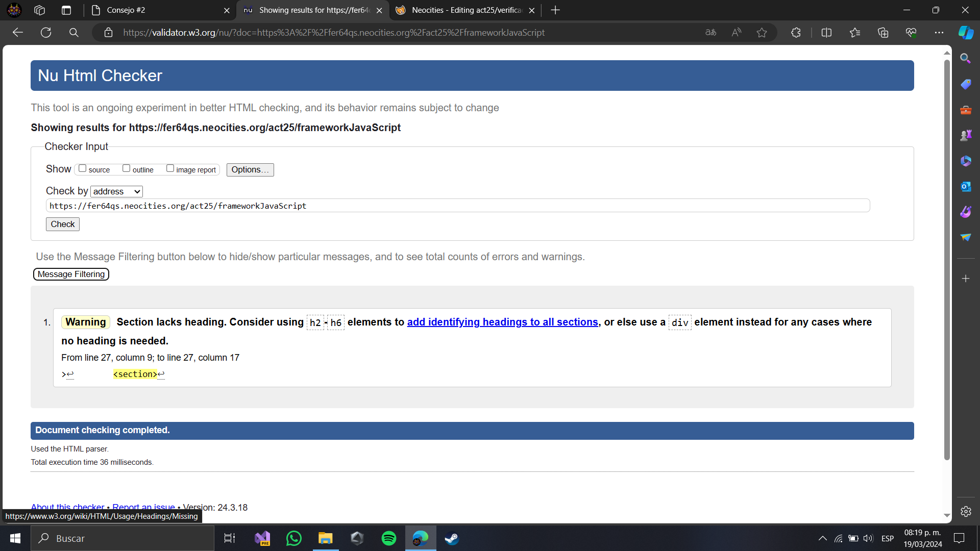This screenshot has width=980, height=551.
Task: Enable the outline checkbox
Action: (x=126, y=169)
